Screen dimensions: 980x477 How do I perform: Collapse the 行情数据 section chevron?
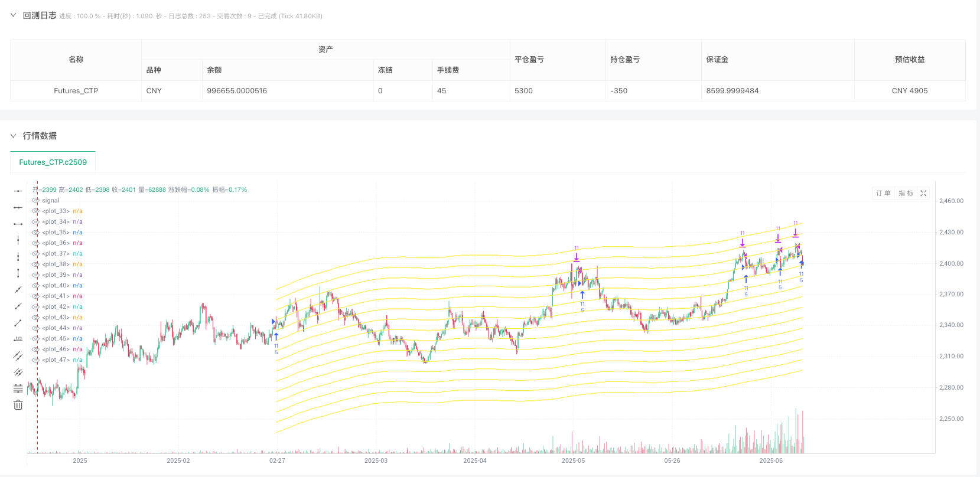tap(13, 136)
